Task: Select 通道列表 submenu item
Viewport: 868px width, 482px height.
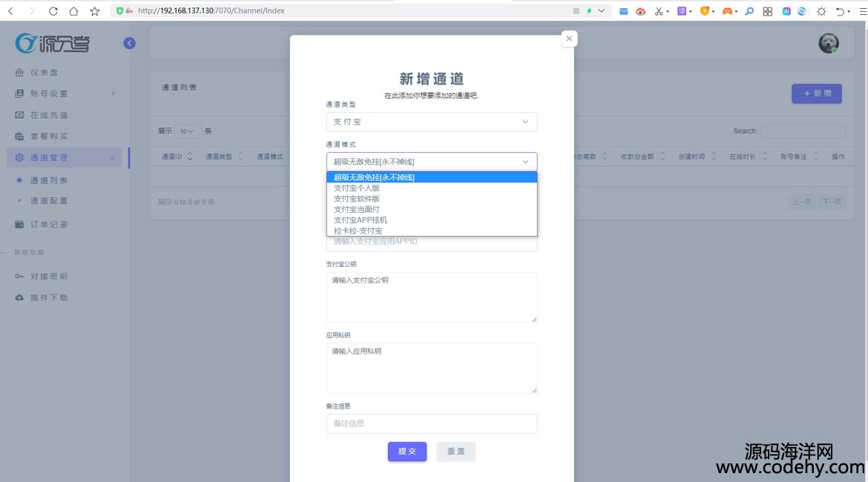Action: coord(49,180)
